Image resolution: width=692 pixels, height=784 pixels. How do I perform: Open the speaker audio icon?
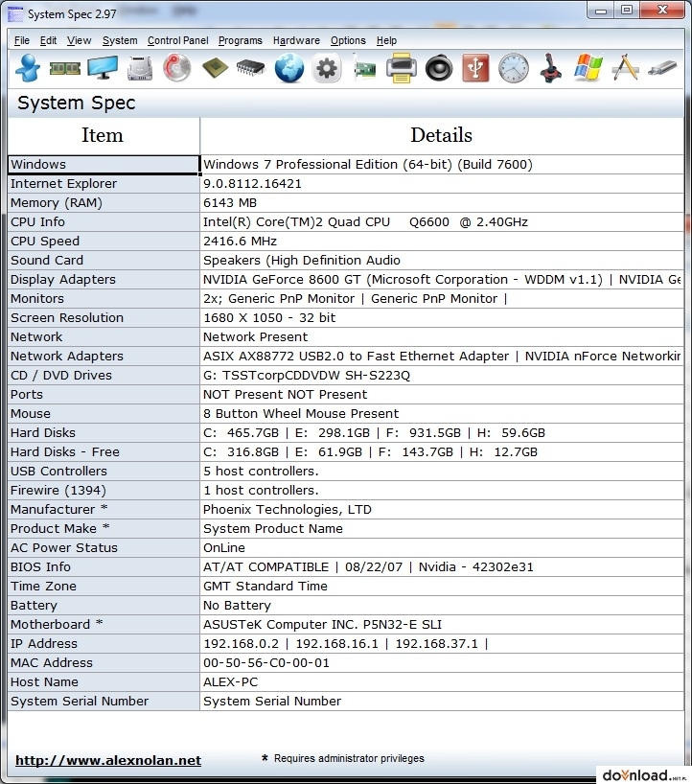pos(439,68)
